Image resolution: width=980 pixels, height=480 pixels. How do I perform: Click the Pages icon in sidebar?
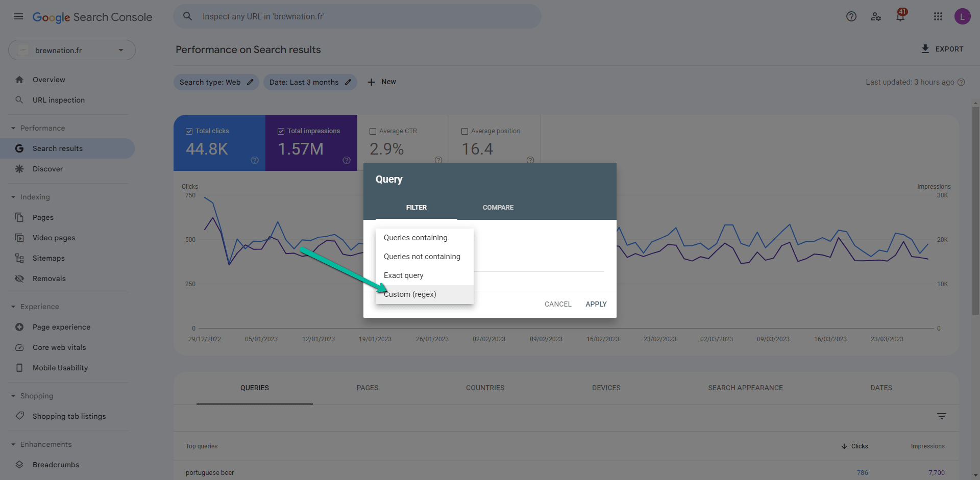(x=19, y=217)
